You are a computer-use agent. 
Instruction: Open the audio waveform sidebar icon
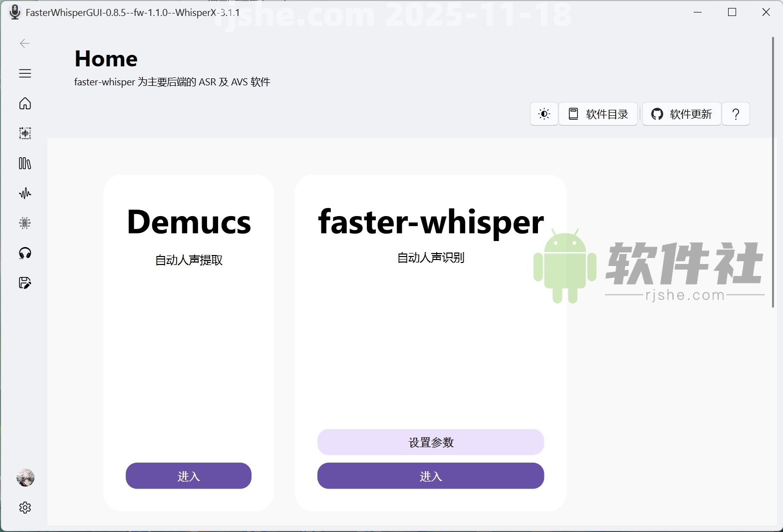click(x=25, y=193)
